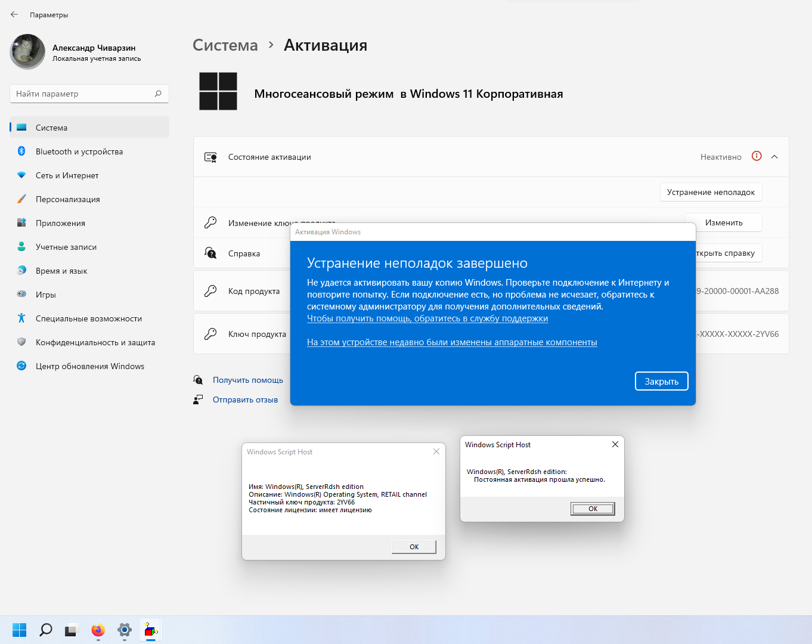Open 'Время и язык' settings

[x=89, y=271]
